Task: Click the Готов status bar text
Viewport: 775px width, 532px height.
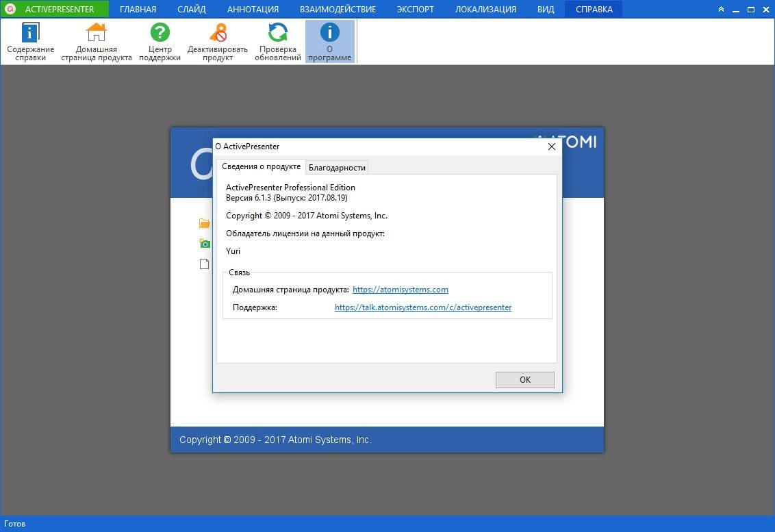Action: 14,524
